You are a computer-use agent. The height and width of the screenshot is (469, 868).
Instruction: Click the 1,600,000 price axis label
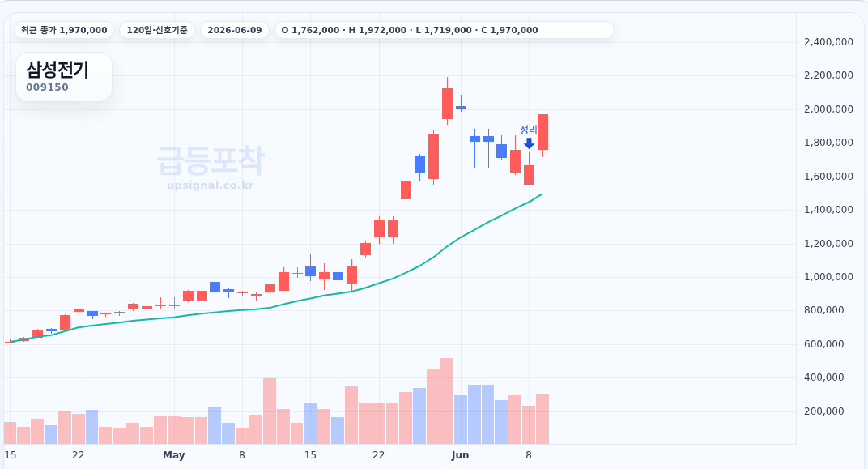click(828, 176)
